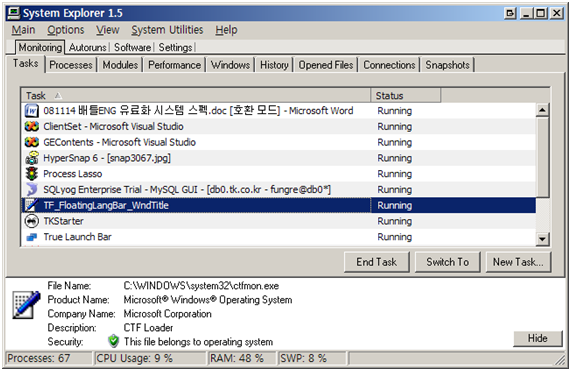Viewport: 571px width, 371px height.
Task: Click the large ctfmon file icon in details
Action: coord(26,305)
